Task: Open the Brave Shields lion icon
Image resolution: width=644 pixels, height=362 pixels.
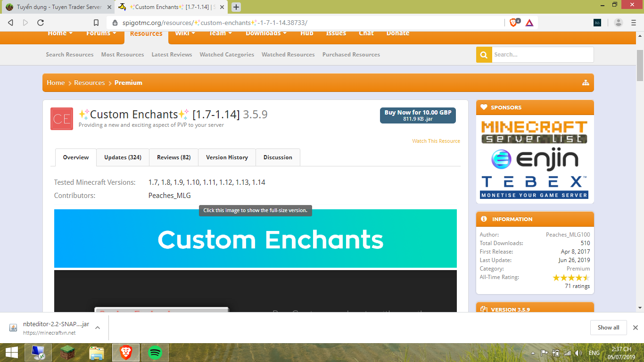Action: point(514,23)
